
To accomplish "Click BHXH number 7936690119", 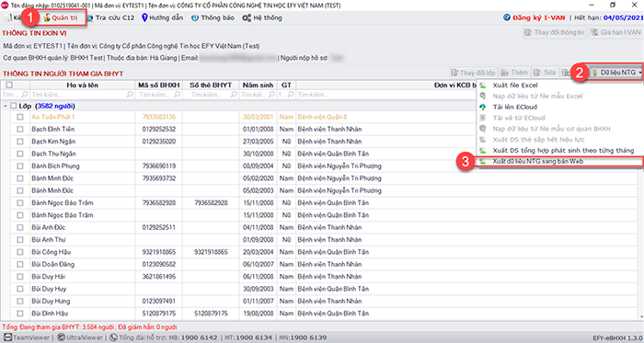I will pyautogui.click(x=159, y=166).
